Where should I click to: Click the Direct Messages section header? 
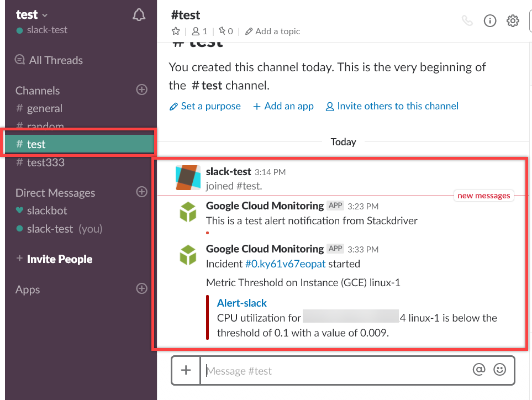pos(55,193)
